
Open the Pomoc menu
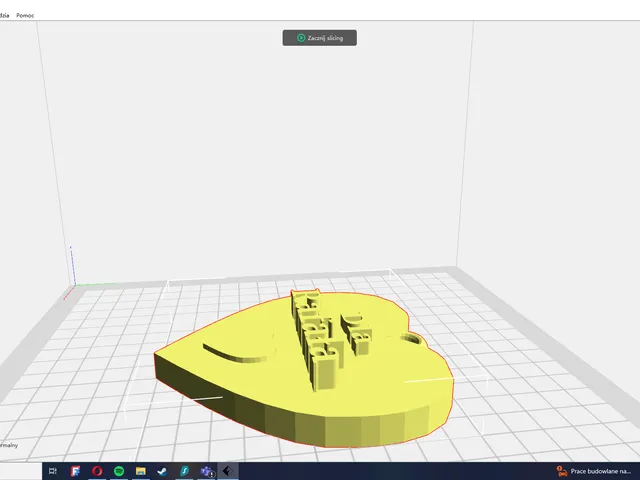[25, 16]
